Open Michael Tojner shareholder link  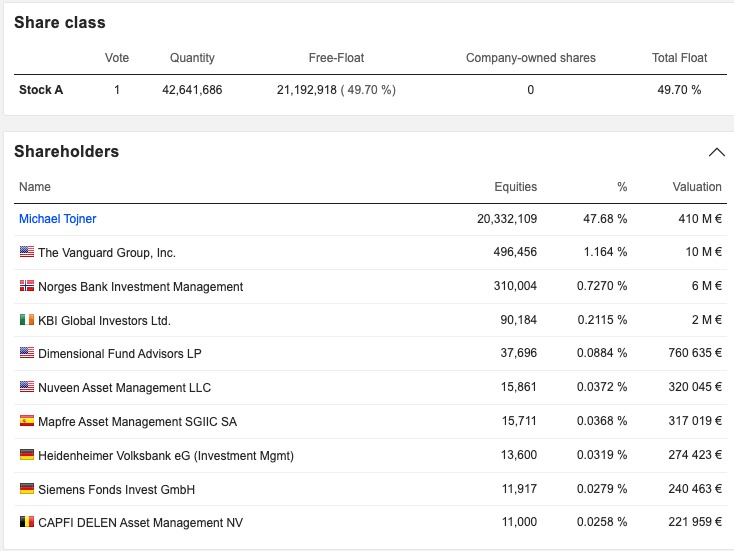coord(58,219)
